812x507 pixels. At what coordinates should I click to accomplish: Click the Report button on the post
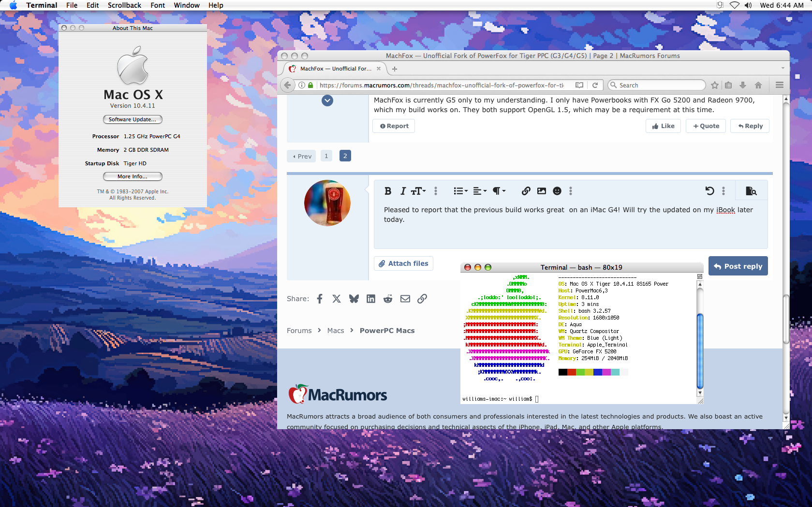pos(394,126)
